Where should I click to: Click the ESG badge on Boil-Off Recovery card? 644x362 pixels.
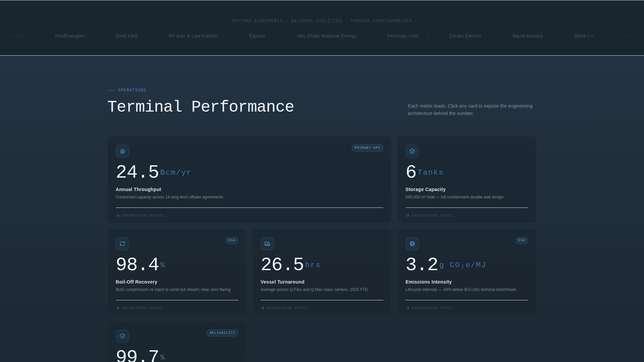point(232,240)
